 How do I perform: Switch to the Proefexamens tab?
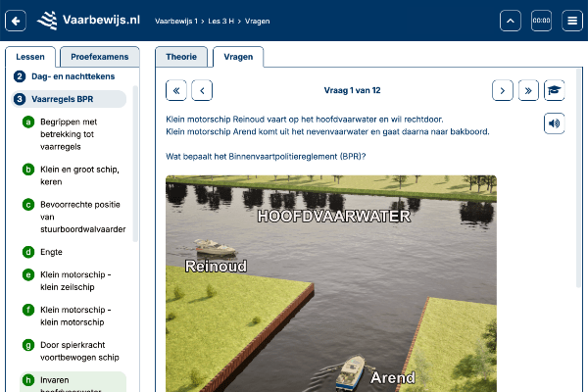pos(99,58)
